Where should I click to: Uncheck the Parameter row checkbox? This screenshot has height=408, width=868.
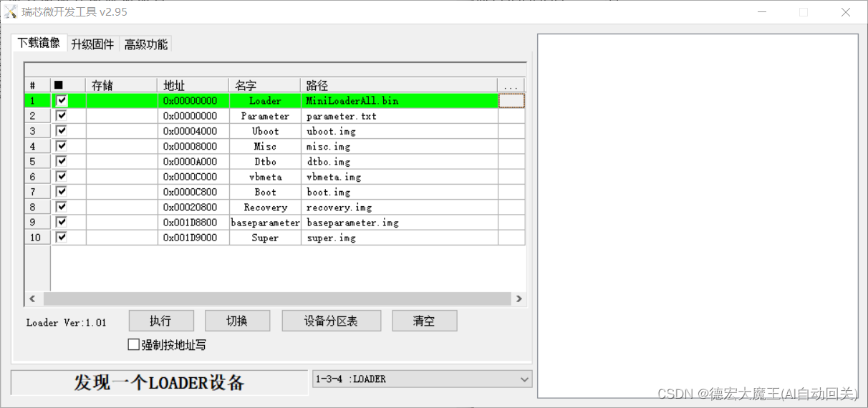click(x=62, y=115)
